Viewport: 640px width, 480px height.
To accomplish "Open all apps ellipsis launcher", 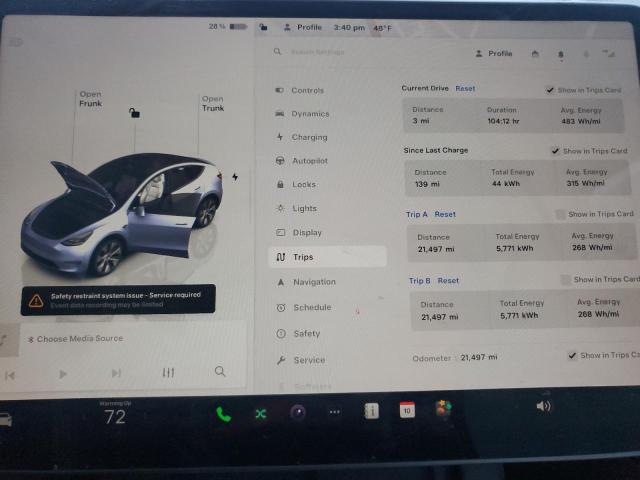I will click(x=335, y=412).
